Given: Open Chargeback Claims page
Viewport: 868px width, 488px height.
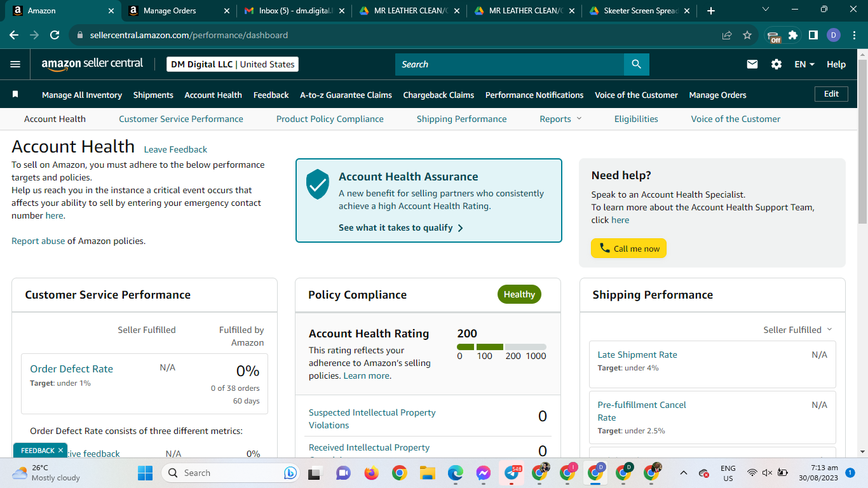Looking at the screenshot, I should click(x=438, y=95).
